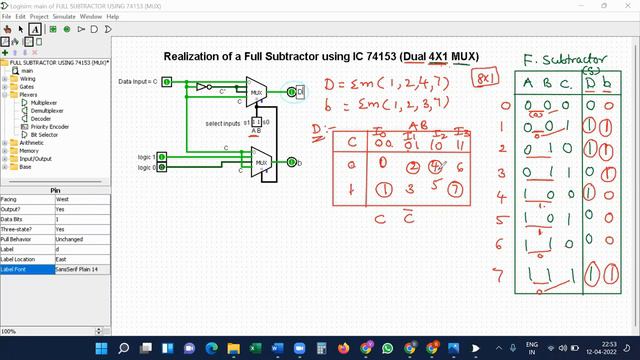Open Calculator from taskbar
Viewport: 640px width, 360px height.
point(322,349)
